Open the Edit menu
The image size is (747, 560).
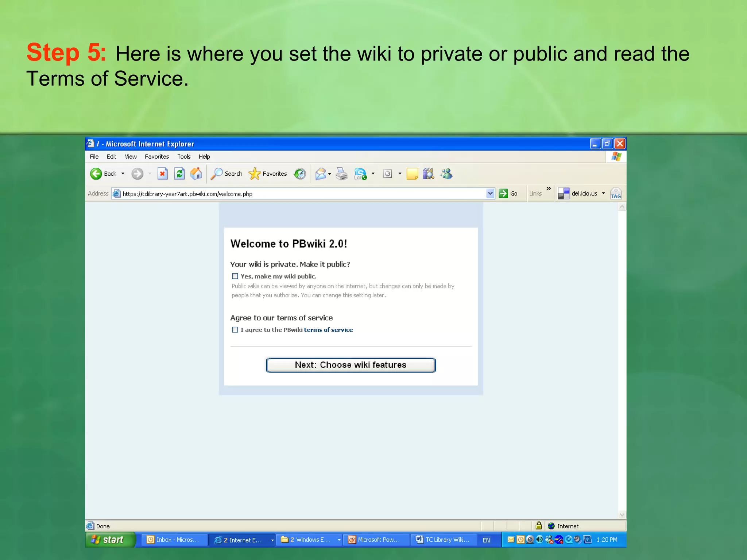pyautogui.click(x=112, y=156)
